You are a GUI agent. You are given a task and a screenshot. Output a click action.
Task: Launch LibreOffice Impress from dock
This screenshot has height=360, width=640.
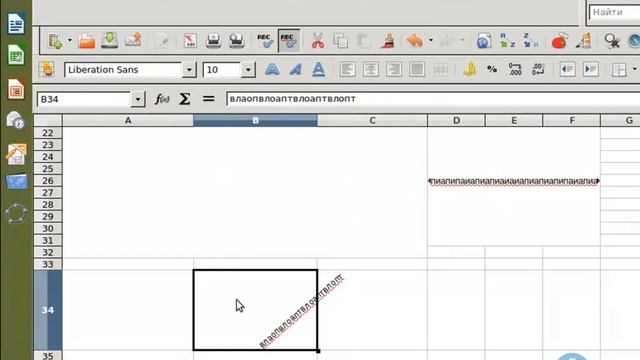point(16,89)
